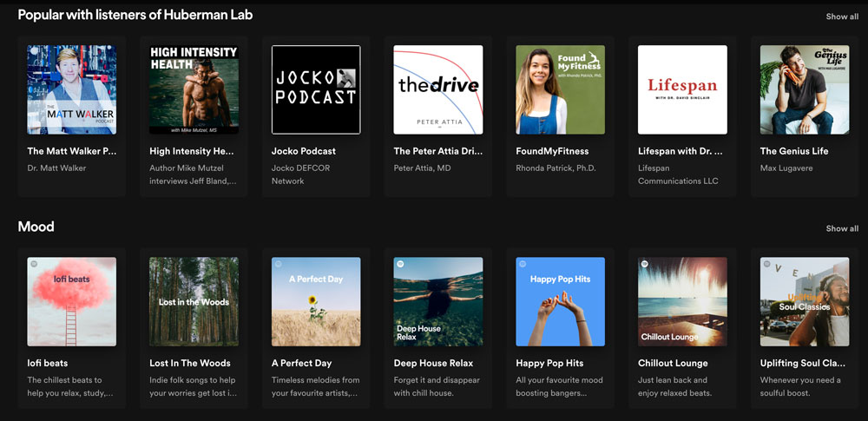The image size is (868, 421).
Task: Click 'Timeless melodies from your favourite artists' description
Action: click(x=316, y=386)
